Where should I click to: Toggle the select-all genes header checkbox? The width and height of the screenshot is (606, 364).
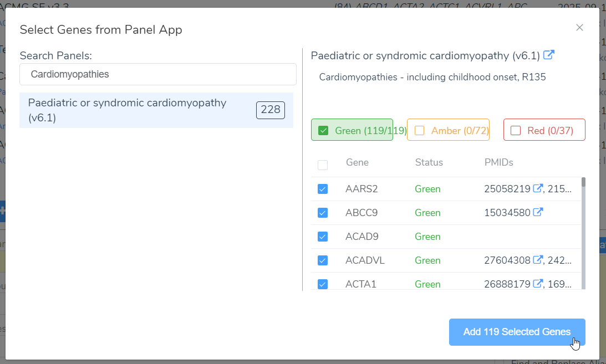323,165
